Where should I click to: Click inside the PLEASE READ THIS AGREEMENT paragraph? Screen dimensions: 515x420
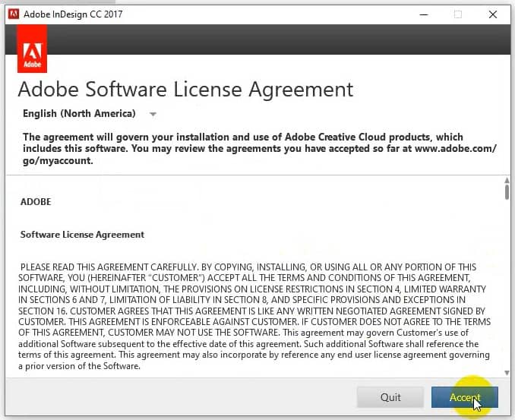point(251,311)
